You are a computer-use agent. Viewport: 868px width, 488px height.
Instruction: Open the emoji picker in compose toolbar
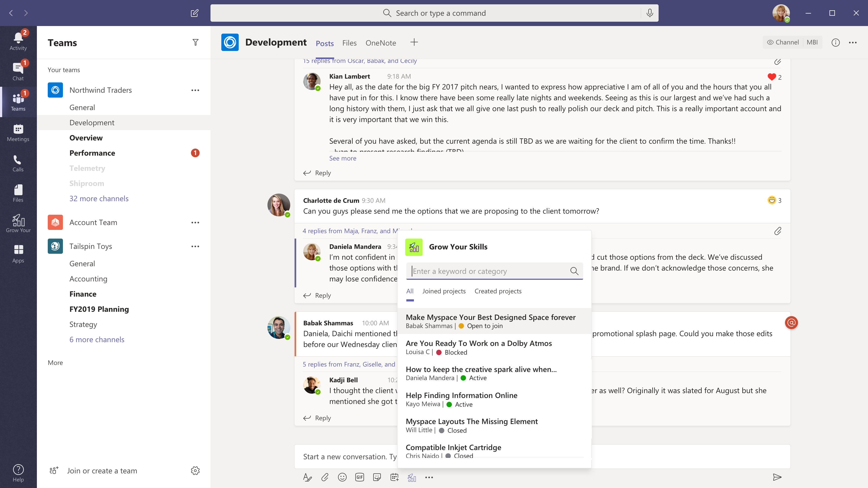click(342, 477)
